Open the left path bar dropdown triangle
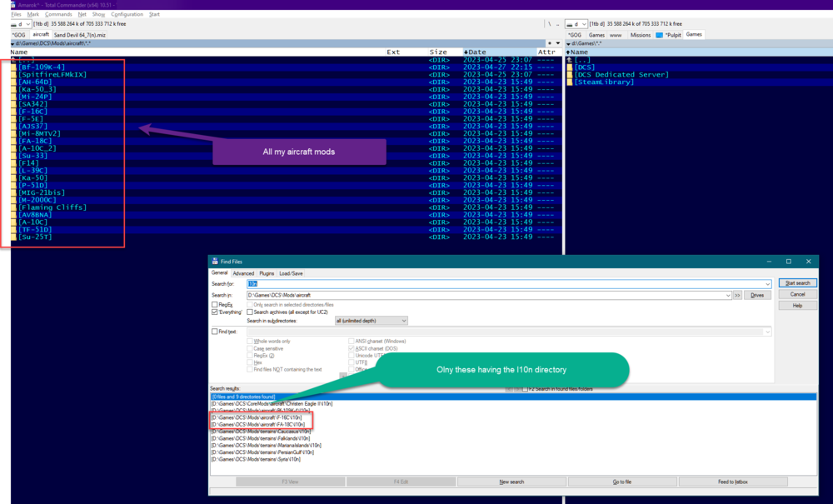The height and width of the screenshot is (504, 833). pyautogui.click(x=12, y=43)
